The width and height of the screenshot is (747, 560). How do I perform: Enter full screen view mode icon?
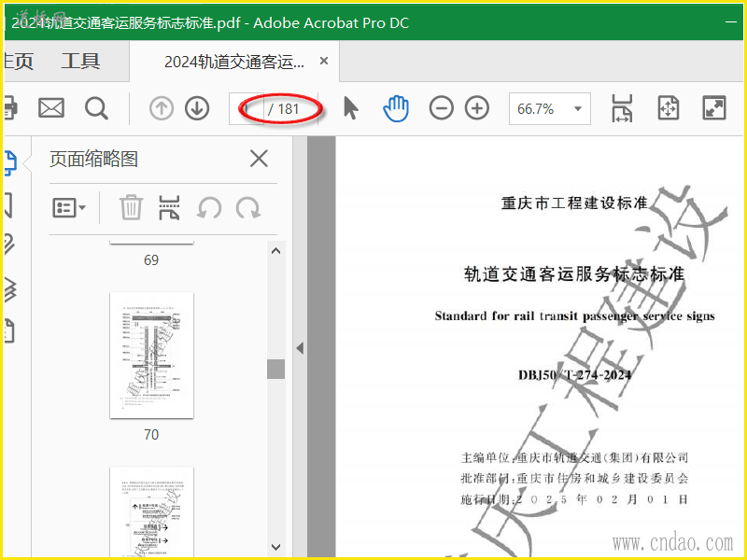coord(714,108)
